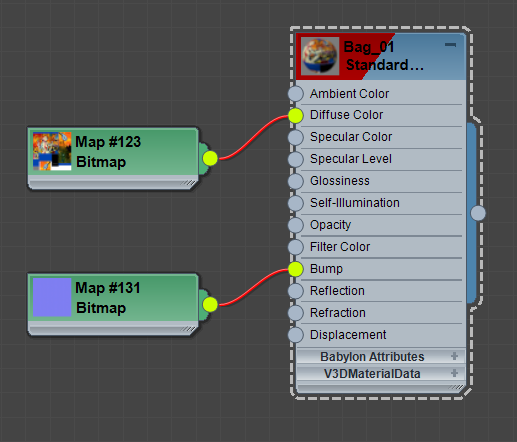Expand the Babylon Attributes rollout
Image resolution: width=517 pixels, height=442 pixels.
coord(454,356)
